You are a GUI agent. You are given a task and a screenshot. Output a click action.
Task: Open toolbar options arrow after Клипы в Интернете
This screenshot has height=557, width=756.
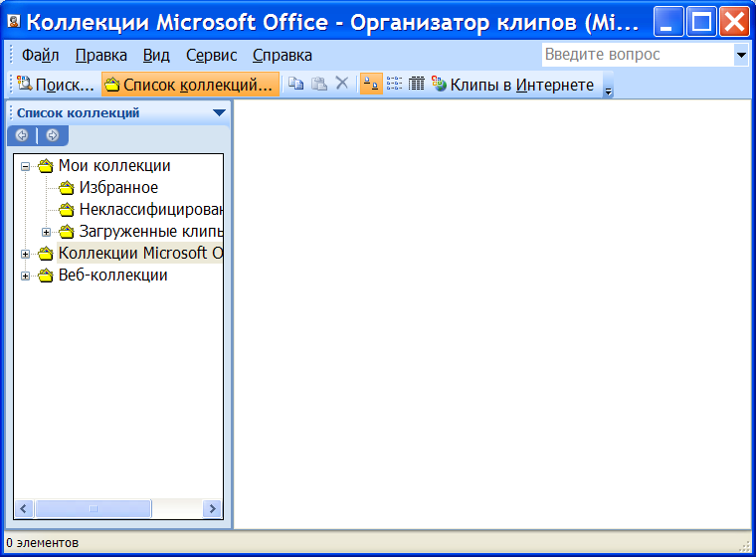609,85
